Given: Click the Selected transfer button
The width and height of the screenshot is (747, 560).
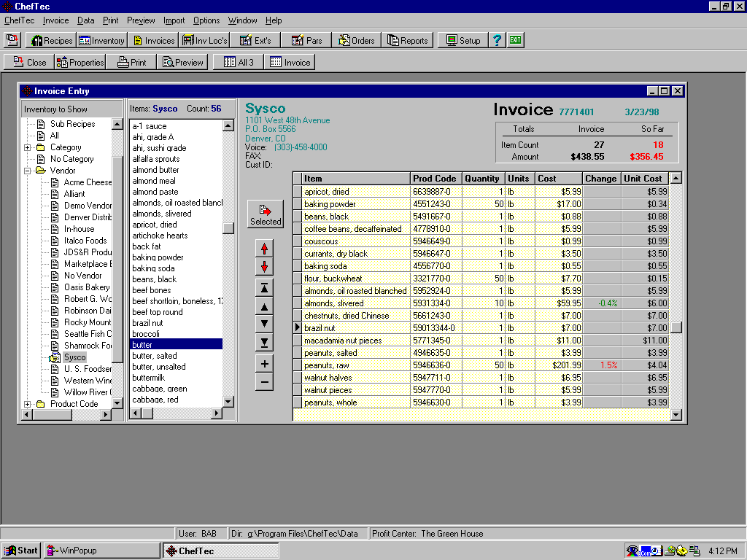Looking at the screenshot, I should point(266,214).
